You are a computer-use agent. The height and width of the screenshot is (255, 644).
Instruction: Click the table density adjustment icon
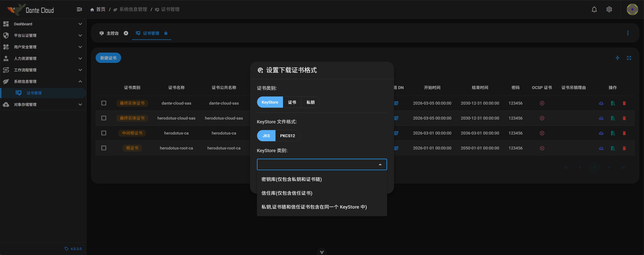[x=618, y=58]
